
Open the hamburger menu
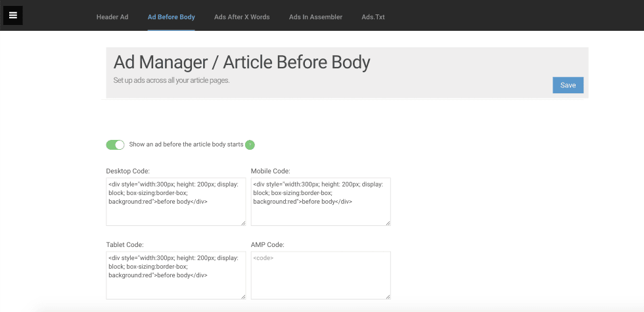[13, 15]
